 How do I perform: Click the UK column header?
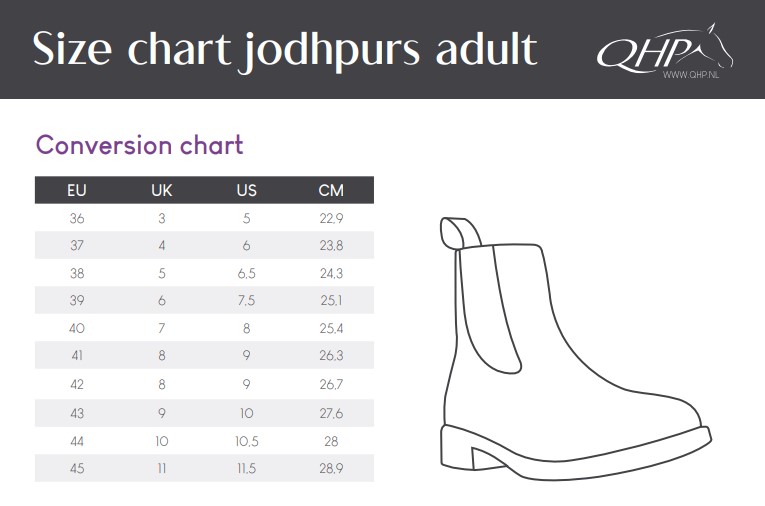[x=161, y=190]
